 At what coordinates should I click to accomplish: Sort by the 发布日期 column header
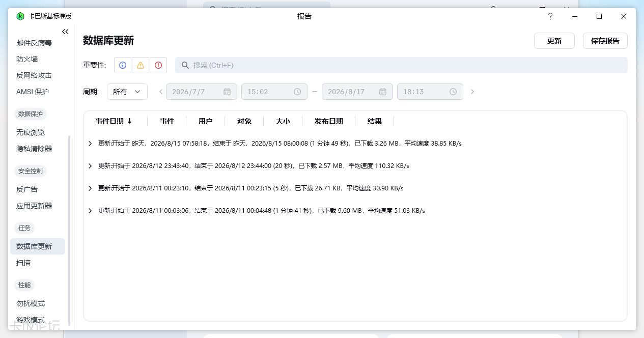pos(329,121)
